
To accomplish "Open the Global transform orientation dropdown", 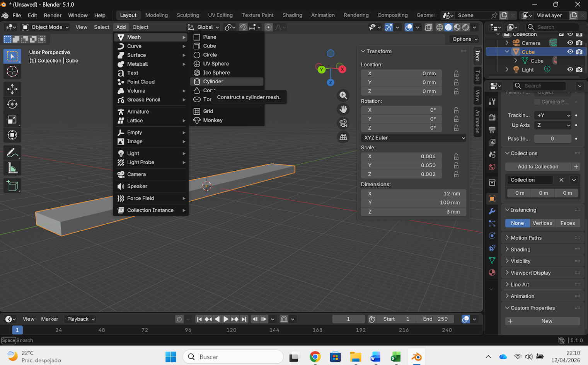I will tap(203, 27).
